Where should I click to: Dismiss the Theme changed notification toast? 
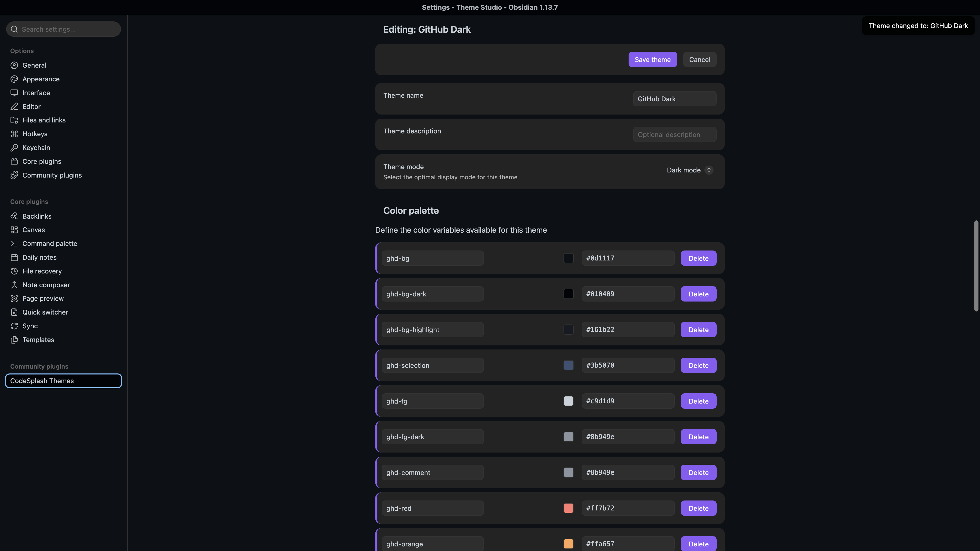point(918,26)
